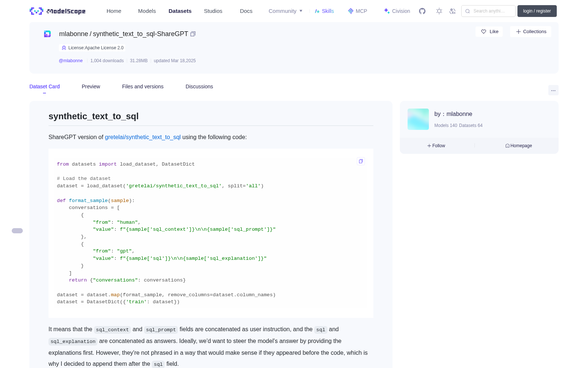This screenshot has height=368, width=588.
Task: Select the Dataset Card tab
Action: click(44, 86)
